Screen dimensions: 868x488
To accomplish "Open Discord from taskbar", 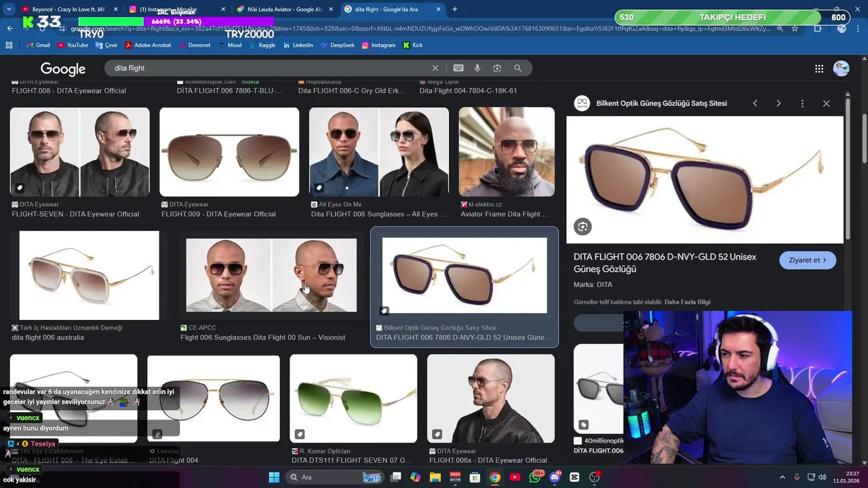I will point(555,477).
